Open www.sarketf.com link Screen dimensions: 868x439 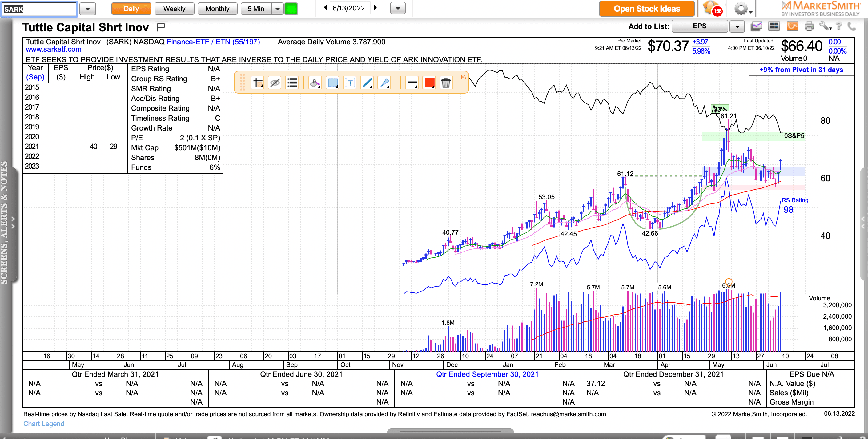54,50
